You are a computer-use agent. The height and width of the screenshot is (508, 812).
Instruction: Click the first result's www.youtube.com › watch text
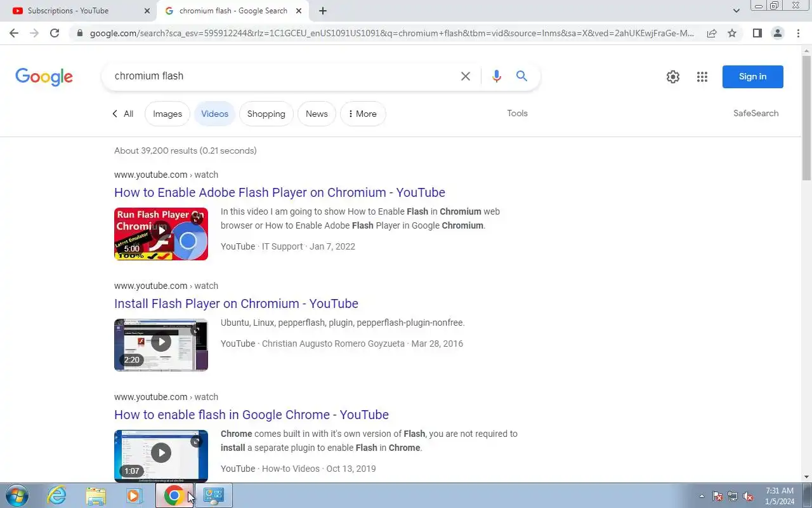(x=166, y=175)
